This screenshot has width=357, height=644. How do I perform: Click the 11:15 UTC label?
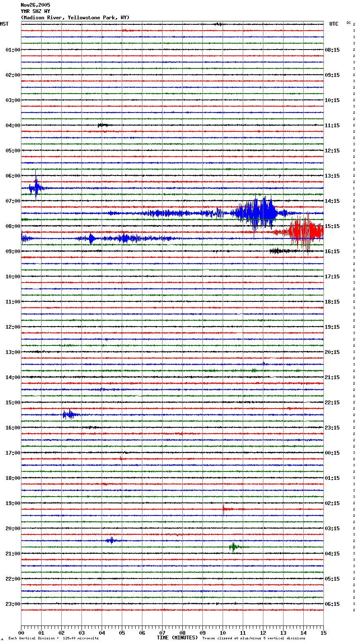(x=332, y=126)
